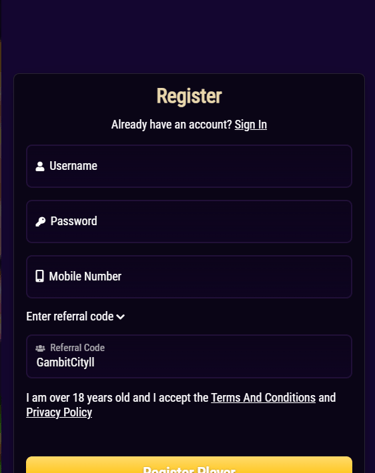
Task: Click the people group icon beside Referral Code
Action: click(40, 348)
